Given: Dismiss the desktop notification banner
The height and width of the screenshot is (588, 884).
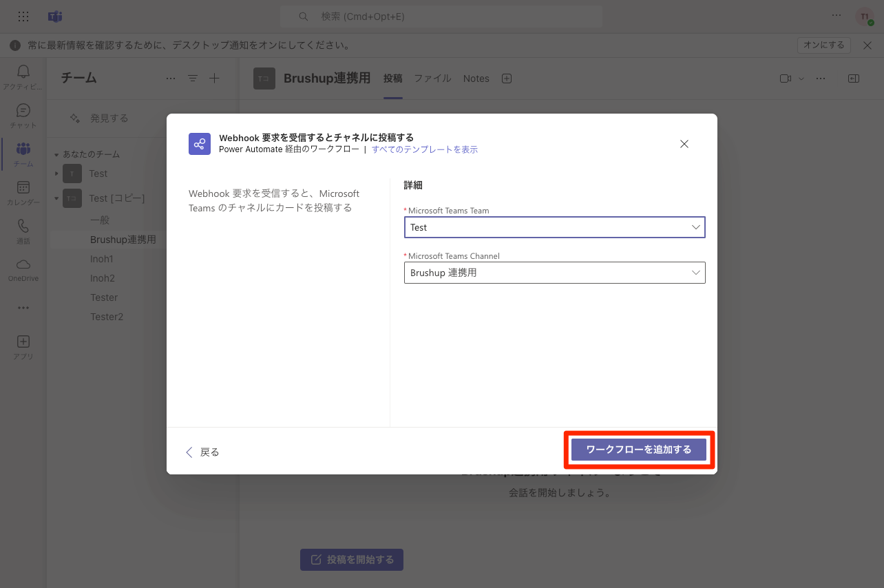Looking at the screenshot, I should 867,45.
